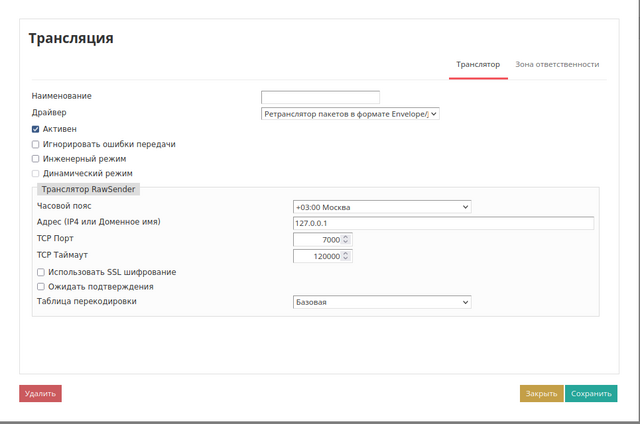This screenshot has height=424, width=640.
Task: Uncheck the Активен checkbox
Action: pyautogui.click(x=36, y=129)
